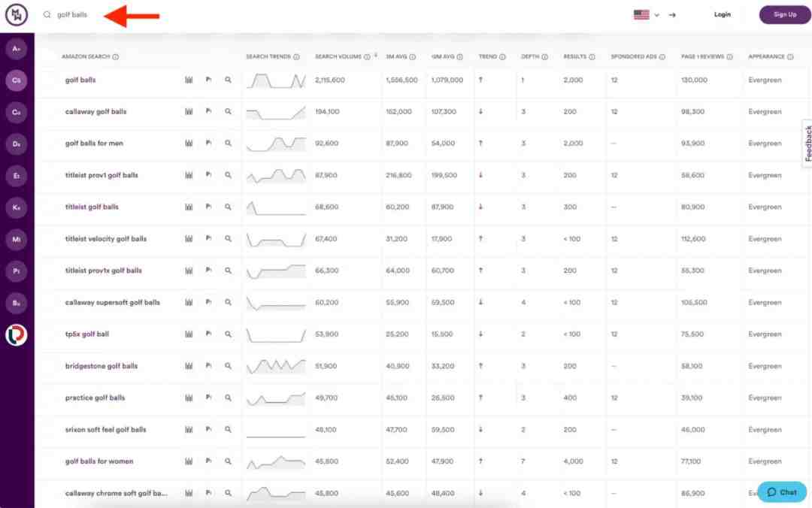Click flag icon for callaway golf balls row
The height and width of the screenshot is (508, 812).
(208, 111)
